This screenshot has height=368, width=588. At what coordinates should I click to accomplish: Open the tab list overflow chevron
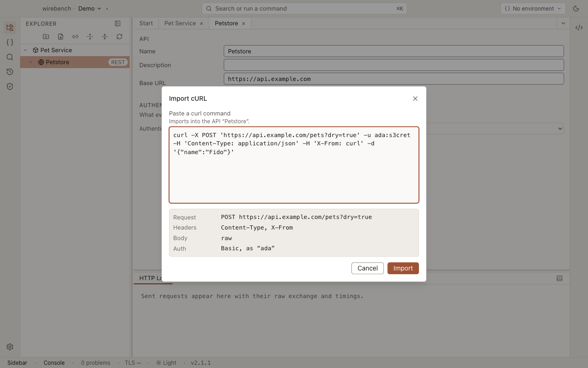tap(563, 23)
